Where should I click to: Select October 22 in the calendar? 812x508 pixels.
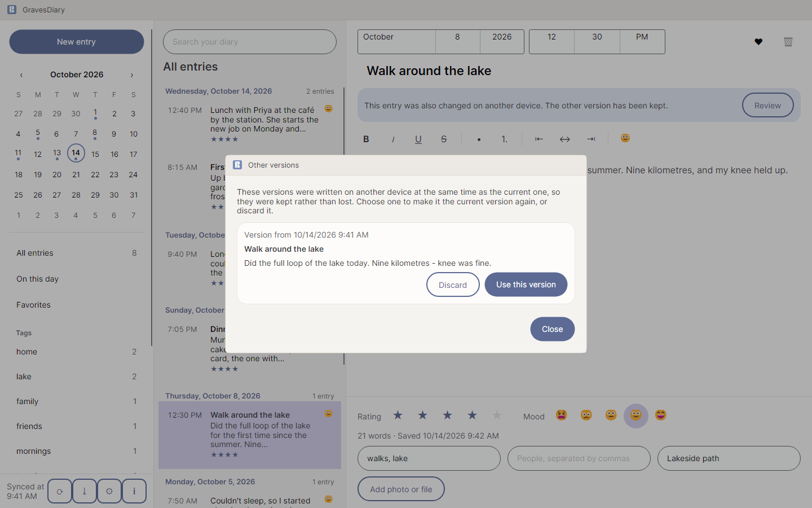95,174
